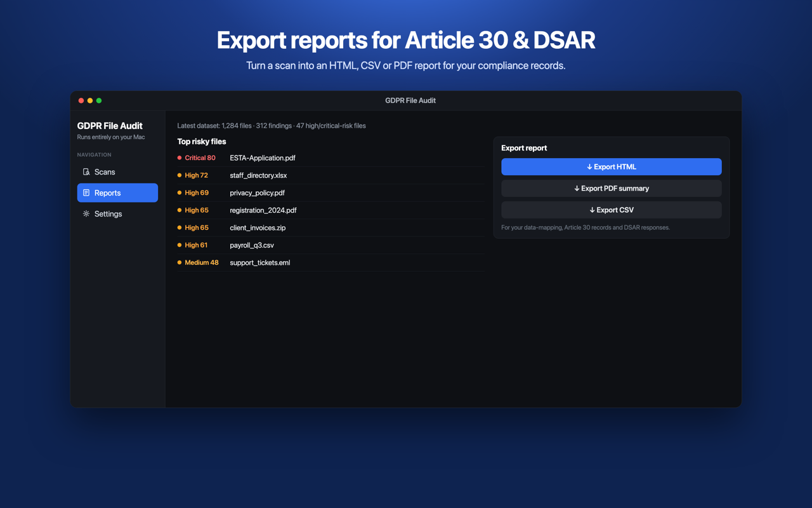Image resolution: width=812 pixels, height=508 pixels.
Task: Select the ESTA-Application.pdf file row
Action: (331, 158)
